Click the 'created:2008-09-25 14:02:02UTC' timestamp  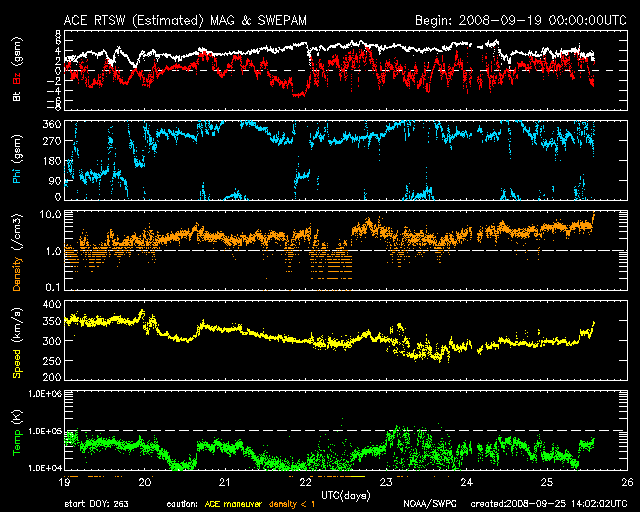[549, 504]
